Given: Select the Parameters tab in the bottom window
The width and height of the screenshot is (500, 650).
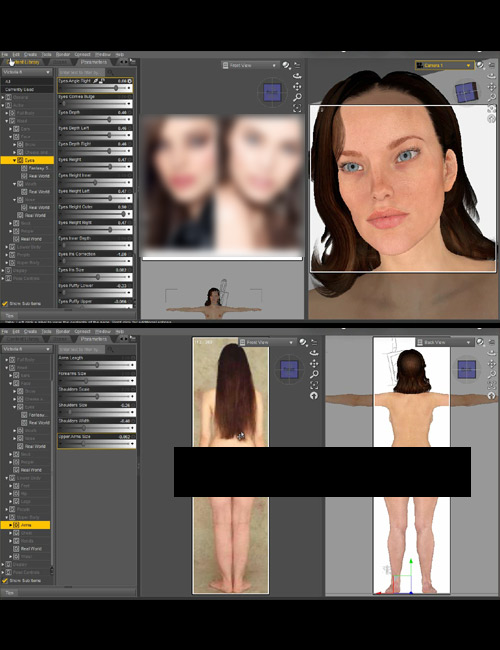Looking at the screenshot, I should tap(94, 339).
